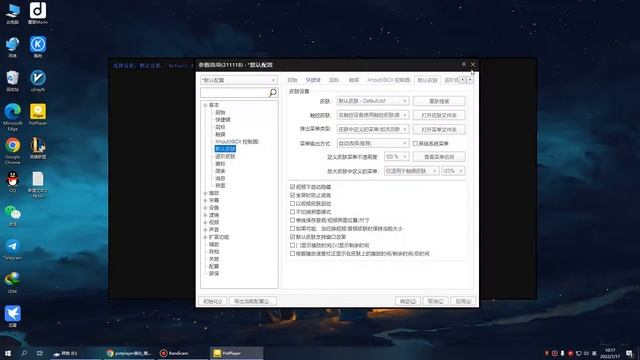Image resolution: width=640 pixels, height=360 pixels.
Task: Expand the '视频' video tree node
Action: click(205, 222)
